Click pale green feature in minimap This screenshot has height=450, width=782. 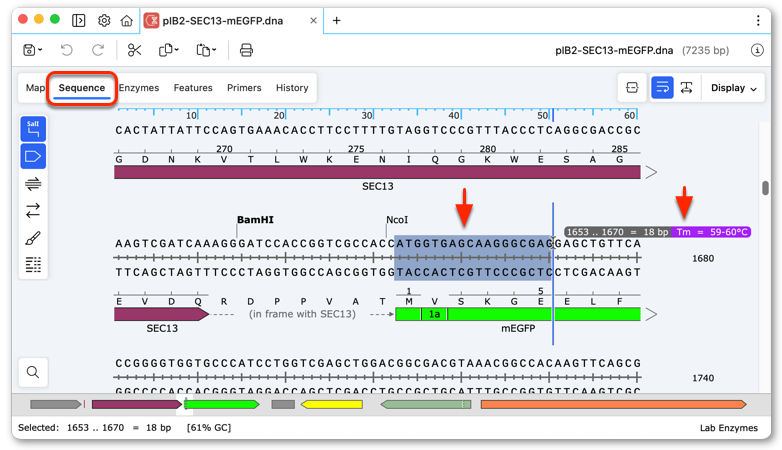tap(426, 404)
